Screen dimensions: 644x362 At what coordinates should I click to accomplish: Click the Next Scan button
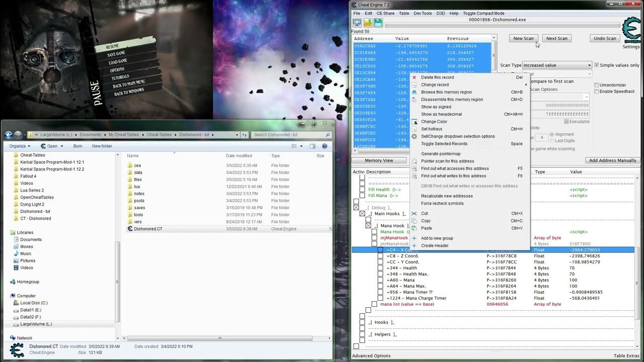click(556, 38)
